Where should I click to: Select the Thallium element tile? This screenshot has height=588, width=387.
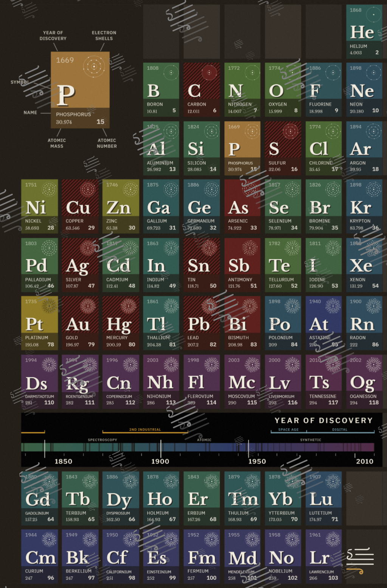point(161,323)
